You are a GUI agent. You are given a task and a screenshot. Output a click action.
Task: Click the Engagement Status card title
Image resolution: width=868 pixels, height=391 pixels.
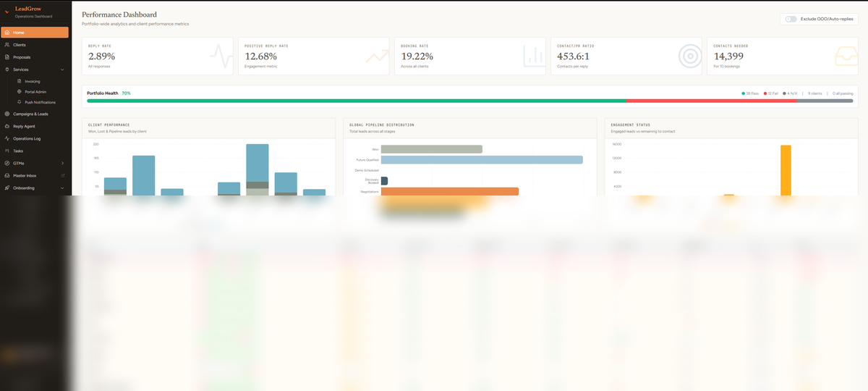(629, 125)
